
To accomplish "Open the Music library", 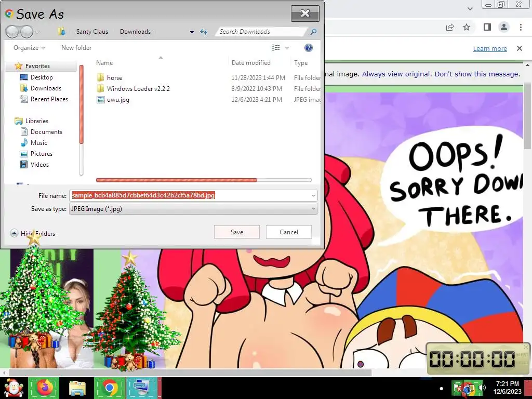I will pos(38,142).
